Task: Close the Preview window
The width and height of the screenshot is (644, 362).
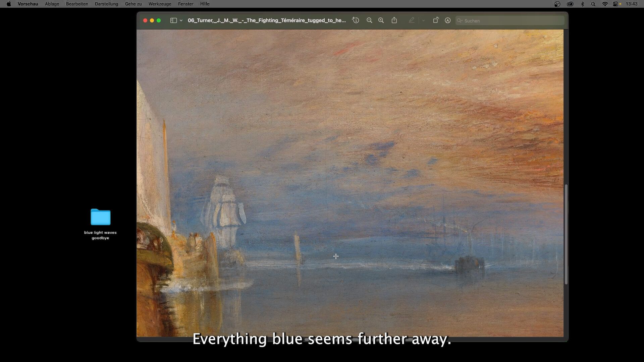Action: (x=145, y=20)
